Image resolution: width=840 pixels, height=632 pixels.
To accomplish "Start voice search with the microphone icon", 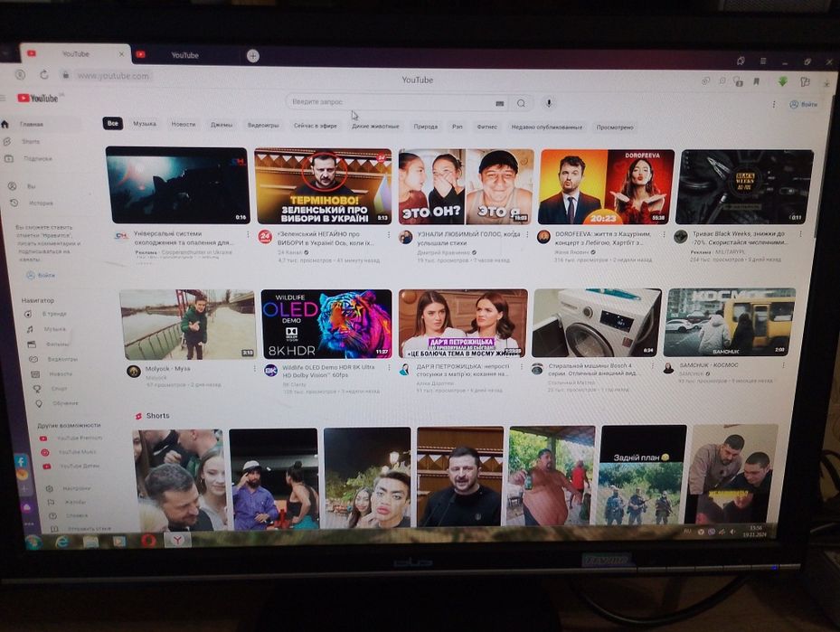I will [x=549, y=103].
